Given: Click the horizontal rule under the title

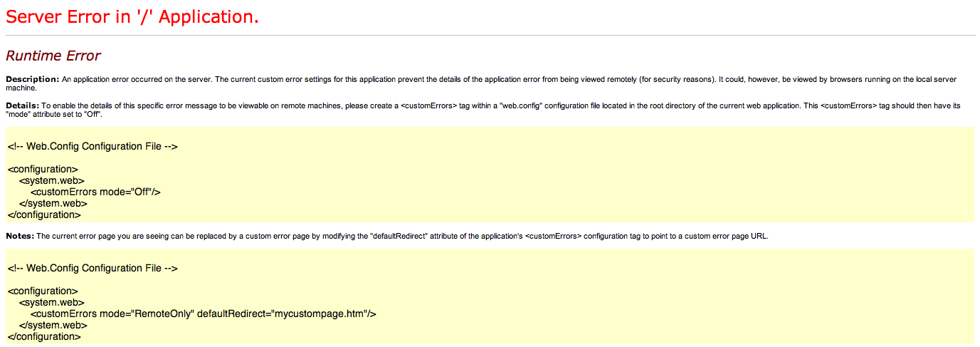Looking at the screenshot, I should (x=490, y=35).
